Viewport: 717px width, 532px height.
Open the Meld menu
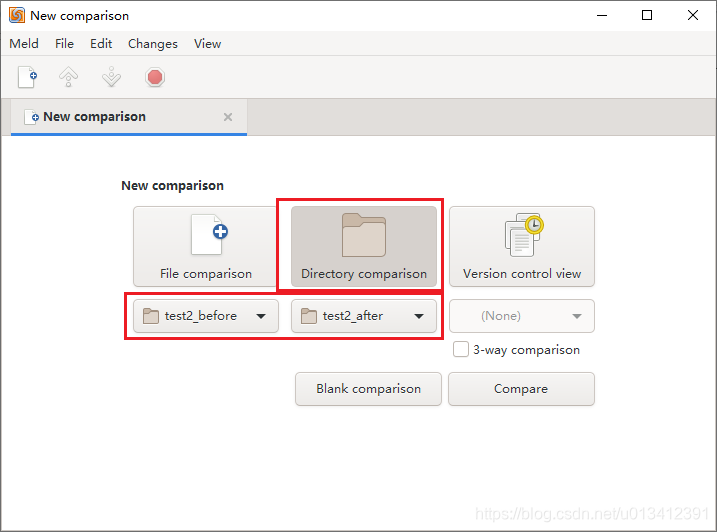pos(24,43)
